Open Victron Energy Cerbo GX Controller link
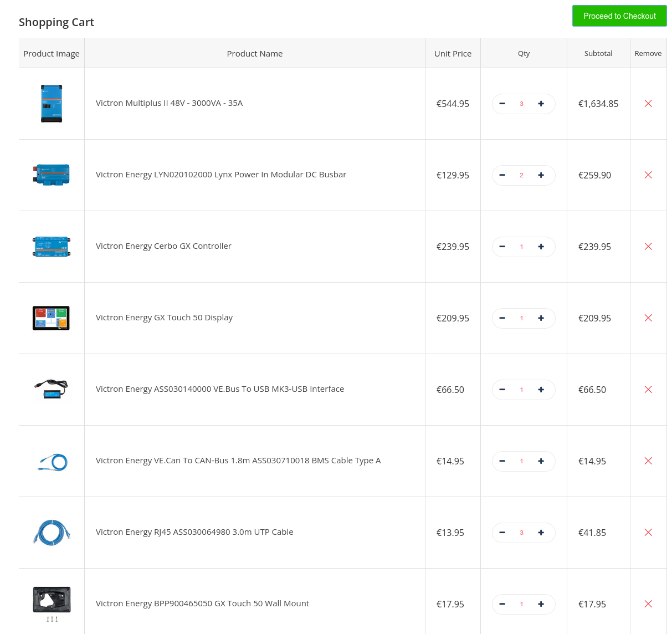 (163, 246)
